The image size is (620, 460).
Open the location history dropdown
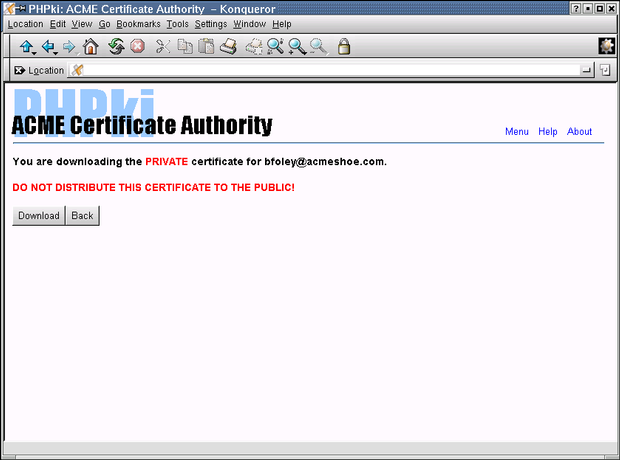[586, 70]
